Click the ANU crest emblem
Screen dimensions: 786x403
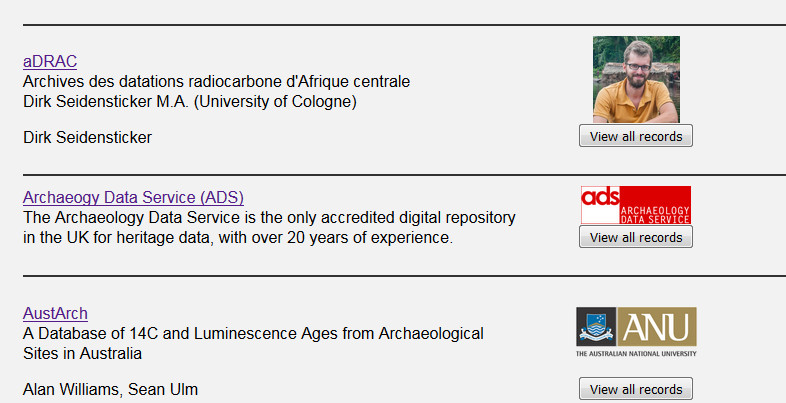point(595,326)
